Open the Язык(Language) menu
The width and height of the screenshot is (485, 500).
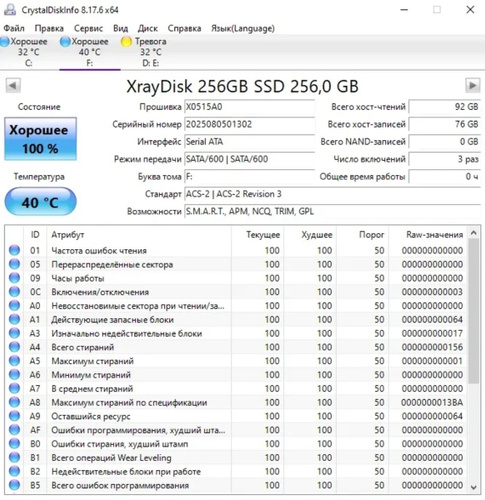(243, 28)
